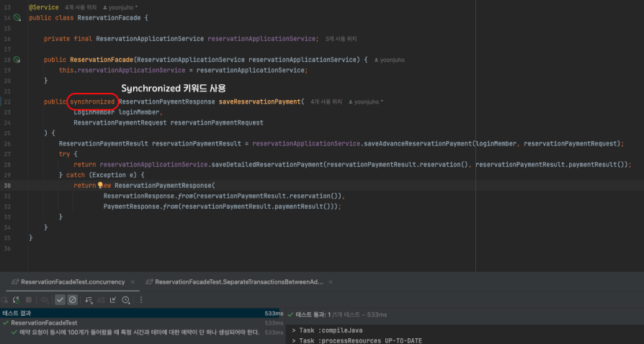Screen dimensions: 644x344
Task: Click the 4개 사용 위치 hint beside @Service
Action: (x=81, y=7)
